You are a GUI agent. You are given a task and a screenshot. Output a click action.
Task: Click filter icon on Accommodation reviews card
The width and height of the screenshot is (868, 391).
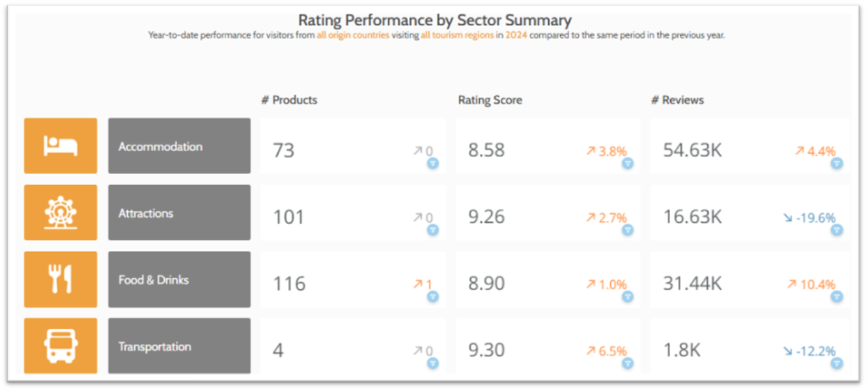(x=837, y=164)
